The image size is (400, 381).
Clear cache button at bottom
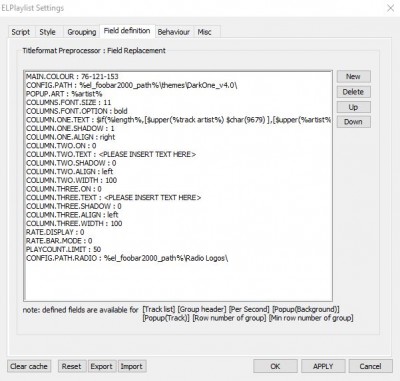click(x=29, y=366)
